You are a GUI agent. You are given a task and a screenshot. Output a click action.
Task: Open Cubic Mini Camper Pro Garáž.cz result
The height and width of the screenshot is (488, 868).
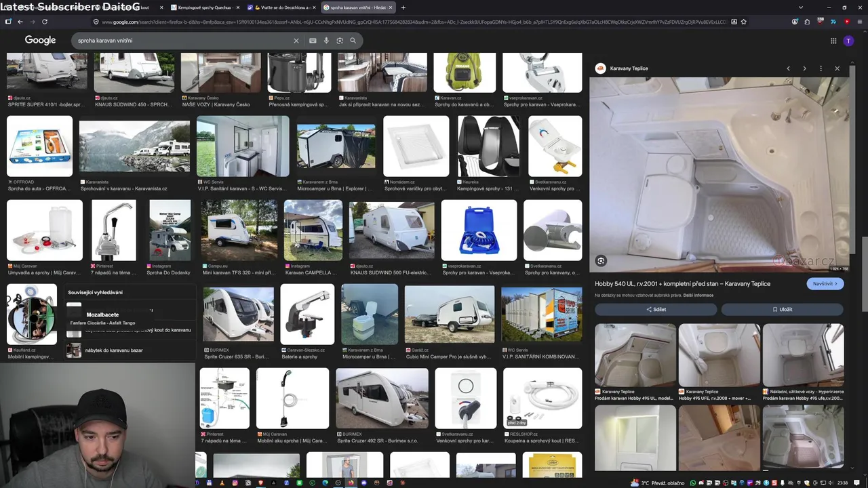pos(449,321)
